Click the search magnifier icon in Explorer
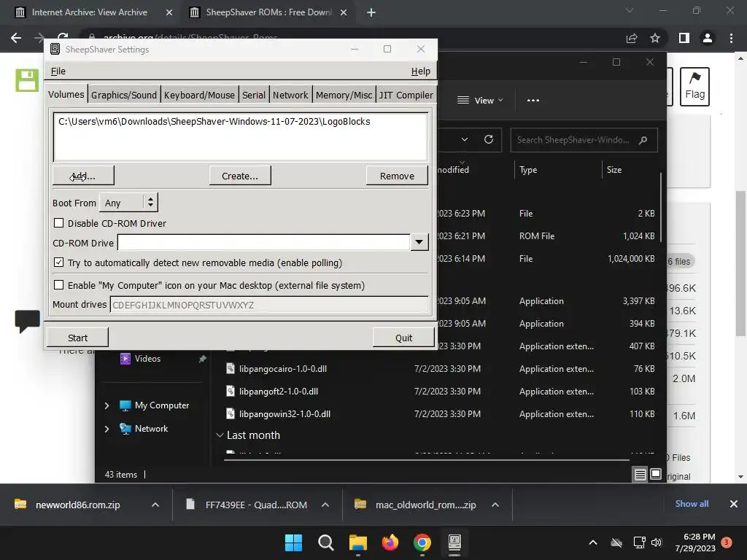Viewport: 747px width, 560px height. coord(643,140)
